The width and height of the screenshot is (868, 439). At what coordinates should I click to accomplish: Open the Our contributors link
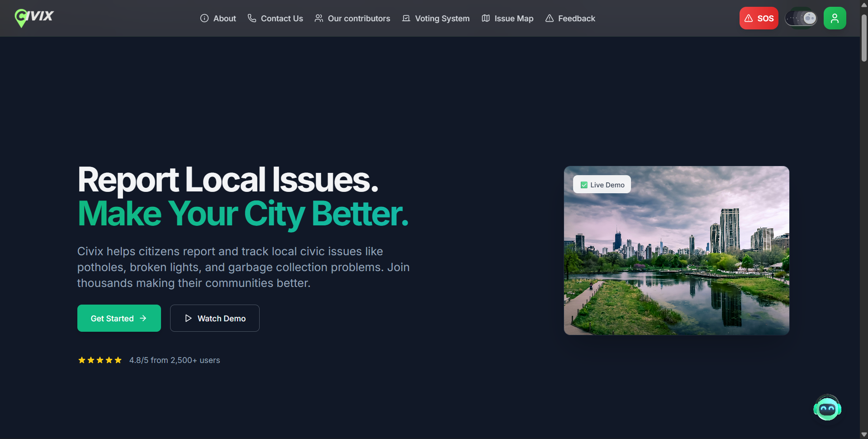pyautogui.click(x=359, y=19)
